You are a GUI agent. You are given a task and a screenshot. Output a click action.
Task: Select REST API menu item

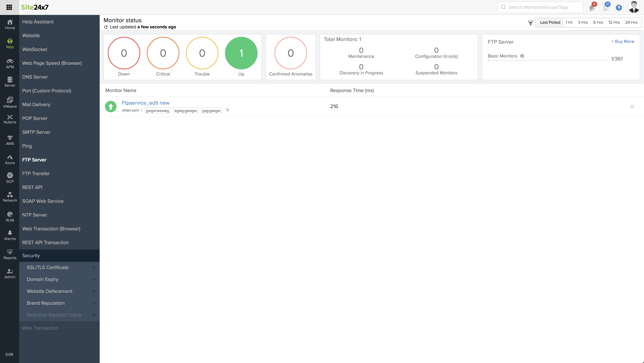32,187
